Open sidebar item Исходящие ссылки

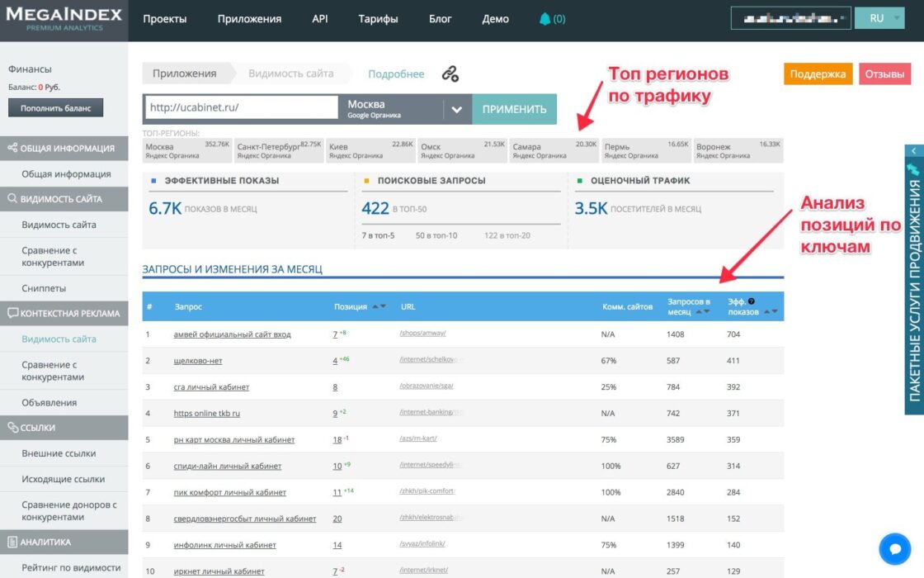pos(63,480)
